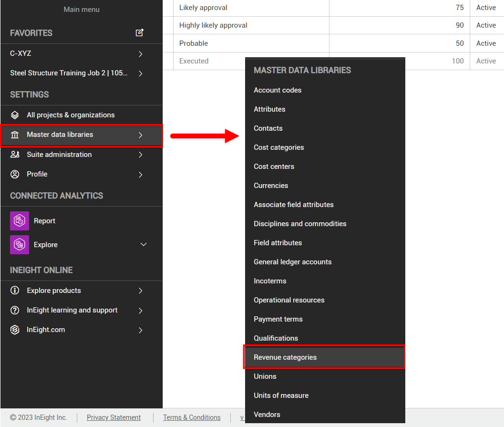Screen dimensions: 504x427
Task: Expand the Explore analytics dropdown arrow
Action: (144, 245)
